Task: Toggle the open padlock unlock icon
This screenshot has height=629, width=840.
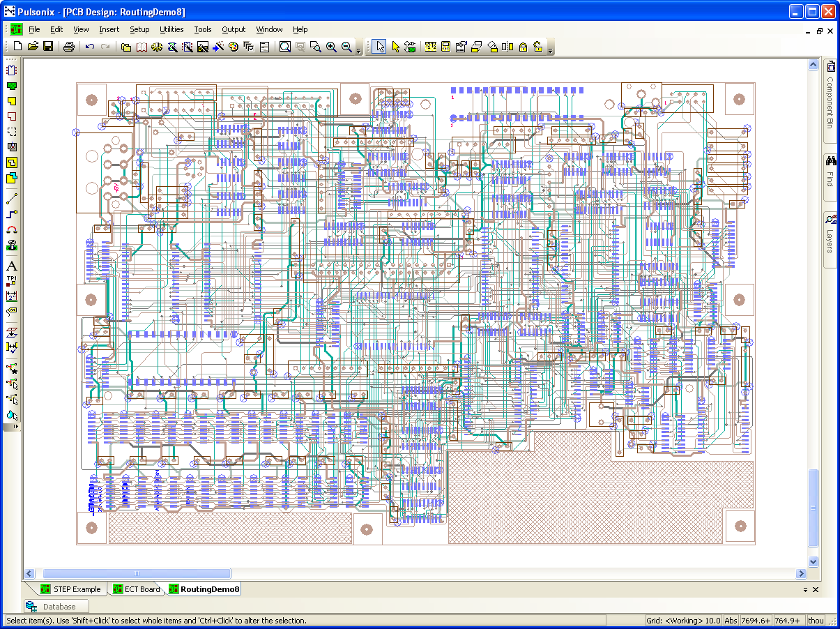Action: 537,47
